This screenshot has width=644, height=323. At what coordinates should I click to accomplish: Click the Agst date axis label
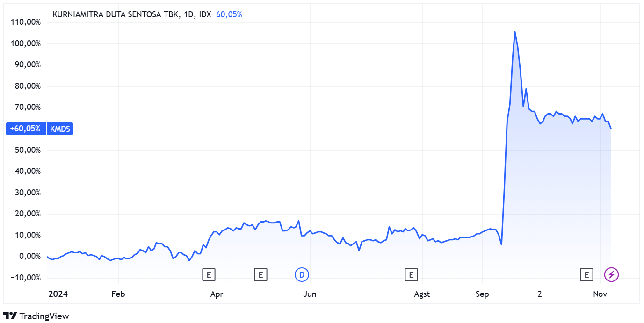click(x=422, y=294)
